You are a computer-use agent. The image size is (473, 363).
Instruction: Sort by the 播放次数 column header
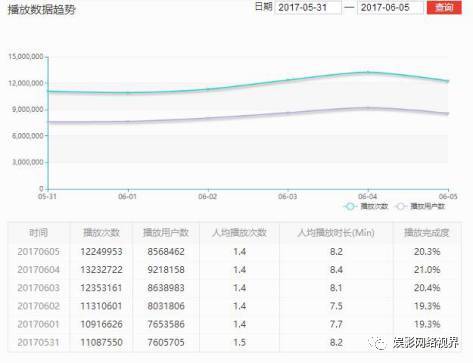[101, 233]
